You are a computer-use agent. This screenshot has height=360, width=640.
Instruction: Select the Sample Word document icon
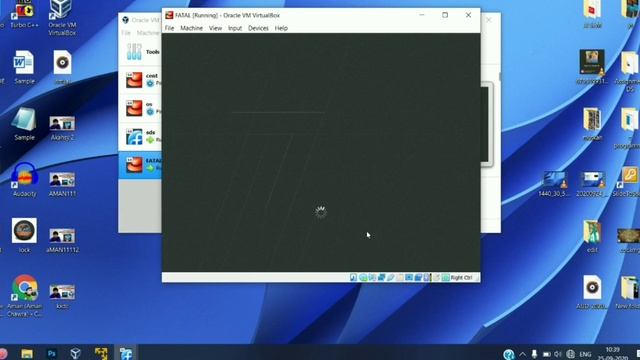click(24, 67)
